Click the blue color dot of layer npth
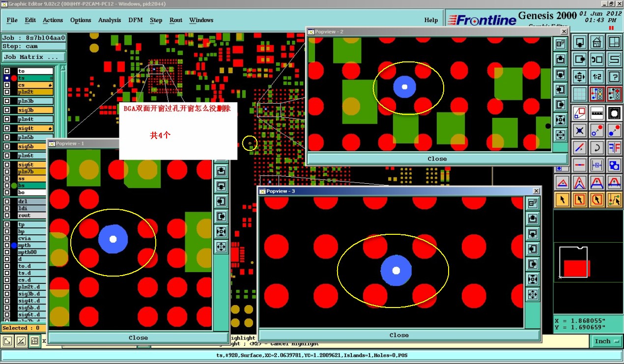This screenshot has height=364, width=624. pyautogui.click(x=14, y=245)
